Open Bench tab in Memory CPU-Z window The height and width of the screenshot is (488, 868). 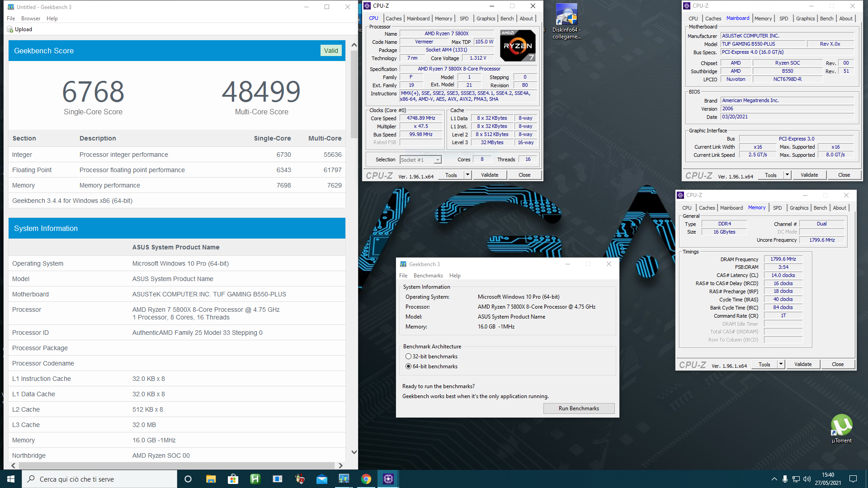(x=820, y=208)
